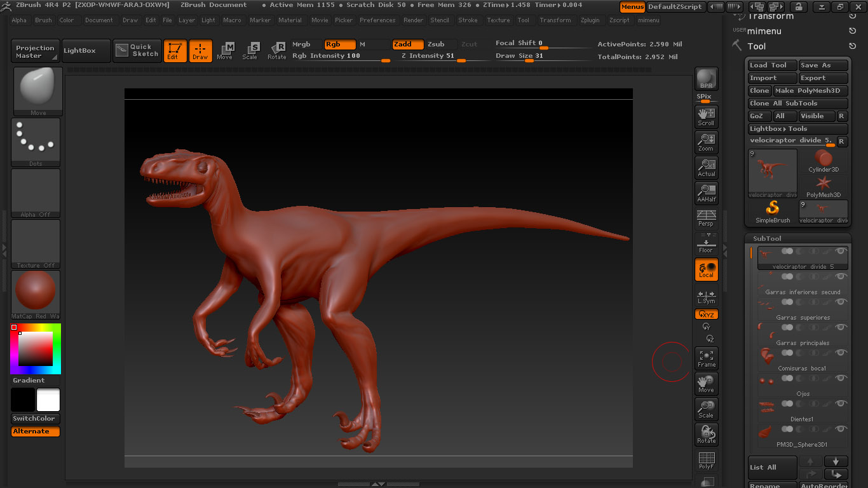Open the Zplugin menu
This screenshot has height=488, width=868.
point(590,20)
